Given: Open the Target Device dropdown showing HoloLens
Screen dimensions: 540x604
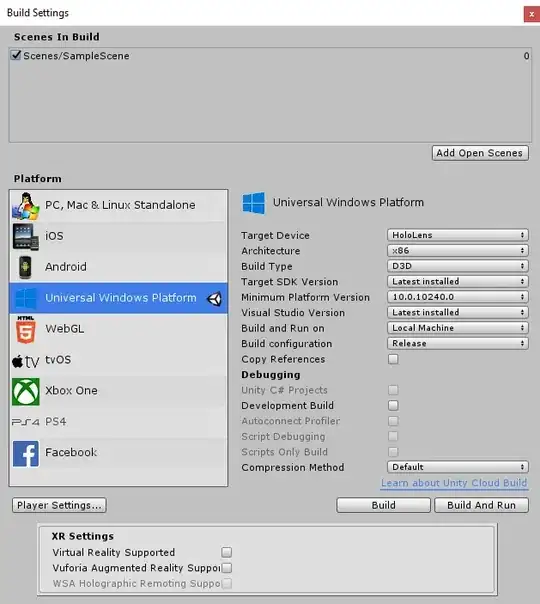Looking at the screenshot, I should [458, 235].
